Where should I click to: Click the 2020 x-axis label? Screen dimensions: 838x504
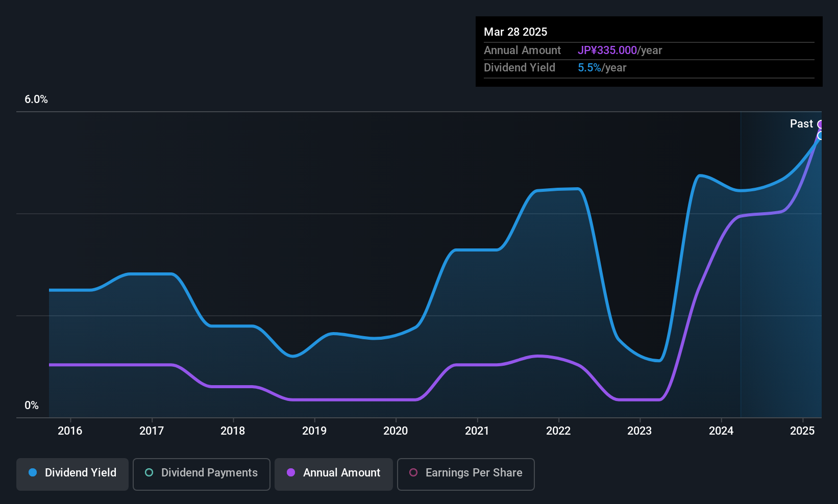coord(396,431)
